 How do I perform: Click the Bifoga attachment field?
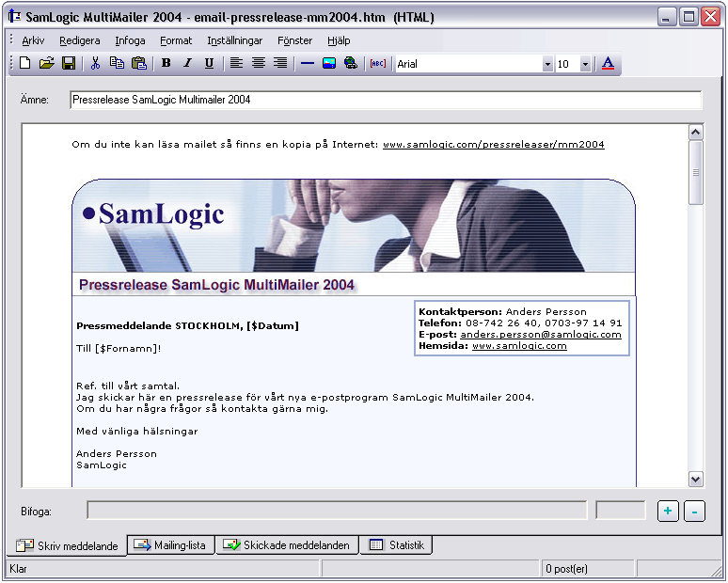337,510
